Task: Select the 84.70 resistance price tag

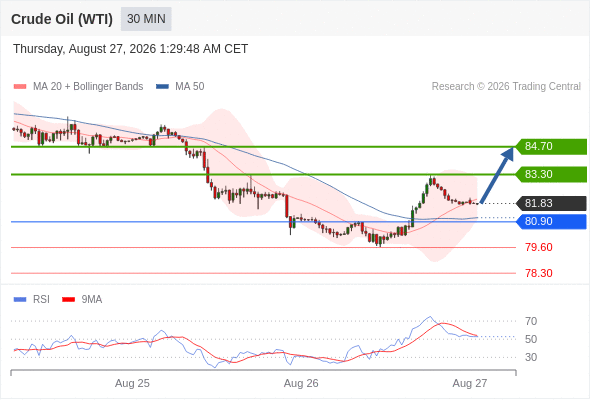Action: [550, 146]
